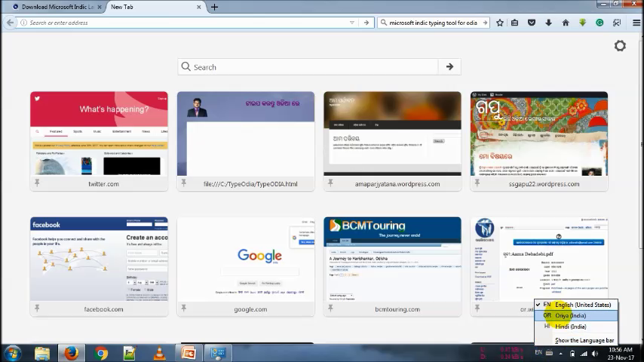644x362 pixels.
Task: Click the pin icon on amaparjyatana tile
Action: [x=330, y=183]
